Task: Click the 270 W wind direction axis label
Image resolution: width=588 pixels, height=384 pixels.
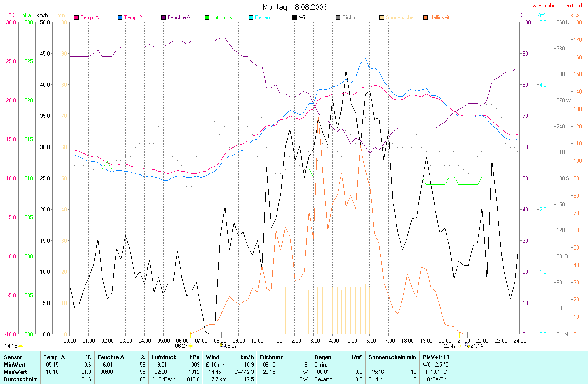Action: coord(563,100)
